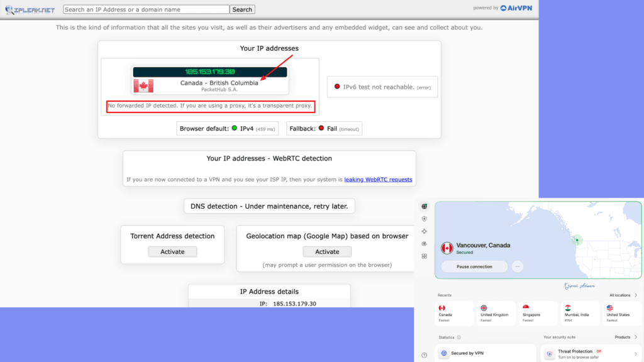Screen dimensions: 644x362
Task: Click the Recents section label
Action: [445, 295]
